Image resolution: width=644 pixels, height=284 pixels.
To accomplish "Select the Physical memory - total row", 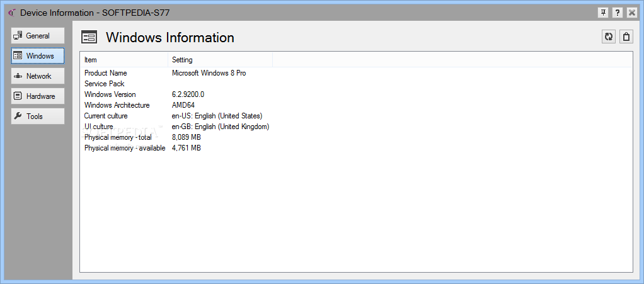I will click(176, 137).
